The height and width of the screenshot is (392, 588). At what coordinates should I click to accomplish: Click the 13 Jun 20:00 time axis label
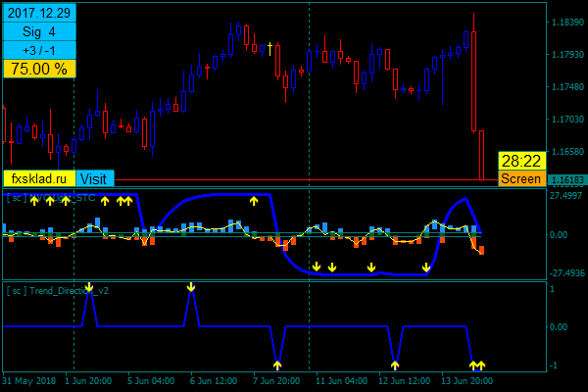(466, 381)
